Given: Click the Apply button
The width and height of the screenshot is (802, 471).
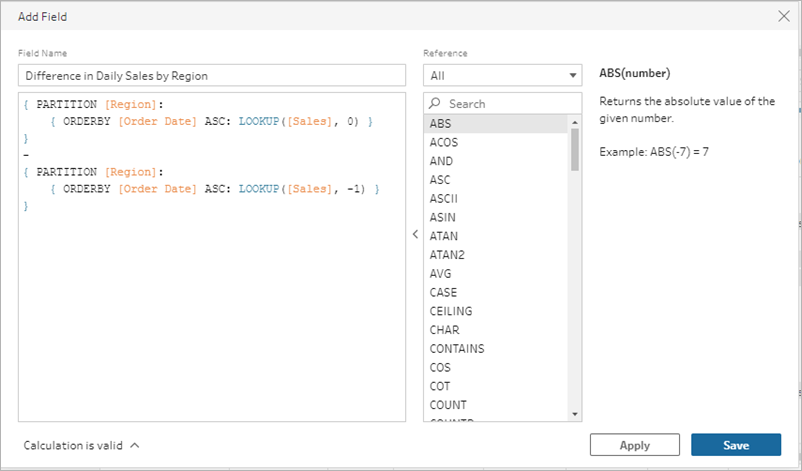Looking at the screenshot, I should [x=634, y=445].
